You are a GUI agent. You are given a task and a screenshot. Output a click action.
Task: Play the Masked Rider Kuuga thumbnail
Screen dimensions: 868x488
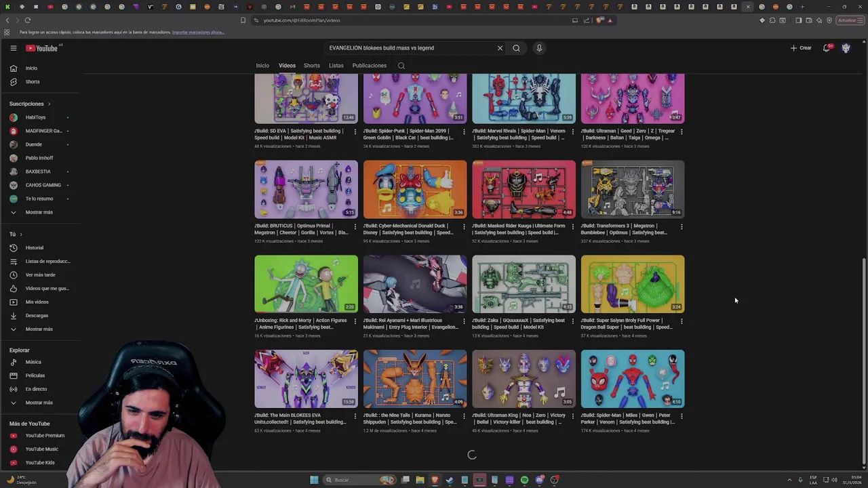(524, 189)
